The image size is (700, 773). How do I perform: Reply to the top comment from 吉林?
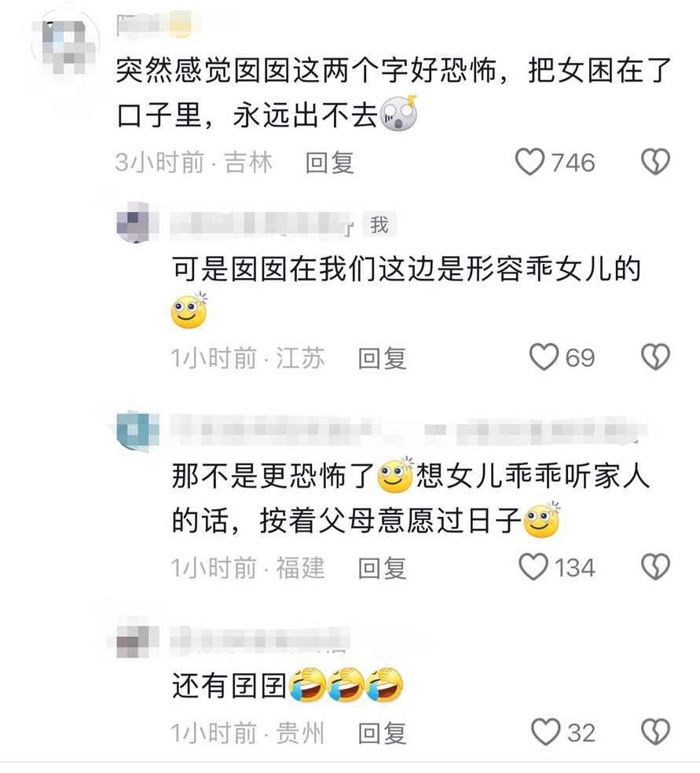click(330, 163)
